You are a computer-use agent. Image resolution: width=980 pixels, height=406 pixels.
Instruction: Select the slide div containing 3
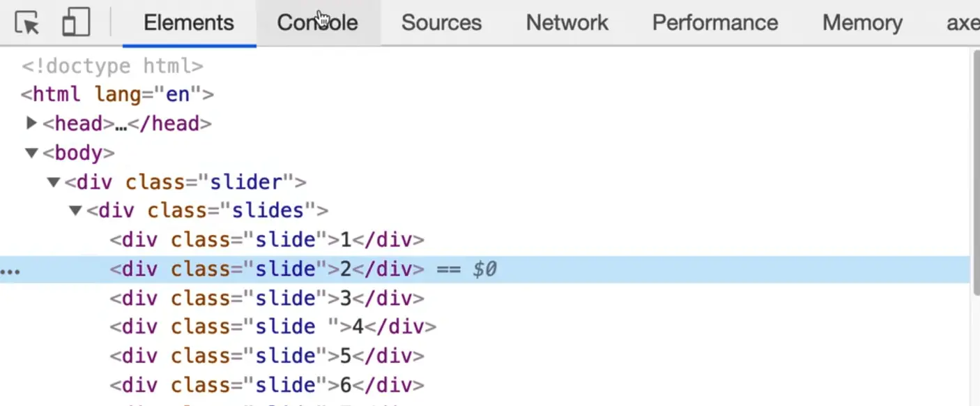click(x=266, y=299)
